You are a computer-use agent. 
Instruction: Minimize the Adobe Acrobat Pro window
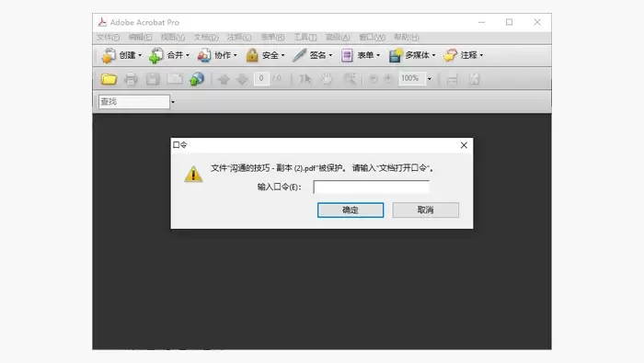481,22
